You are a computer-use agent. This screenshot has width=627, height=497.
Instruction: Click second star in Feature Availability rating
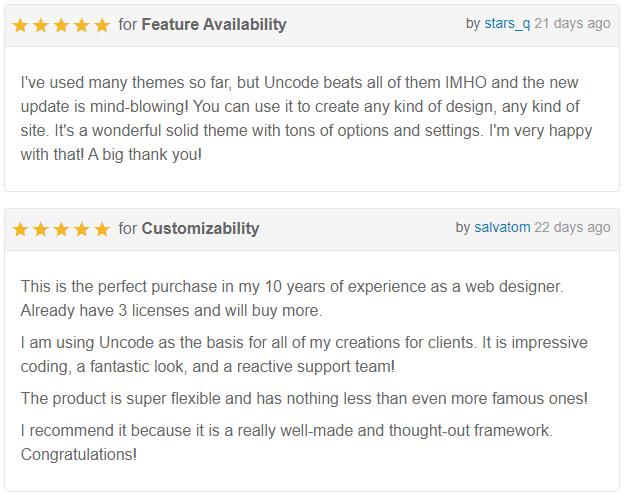coord(41,26)
